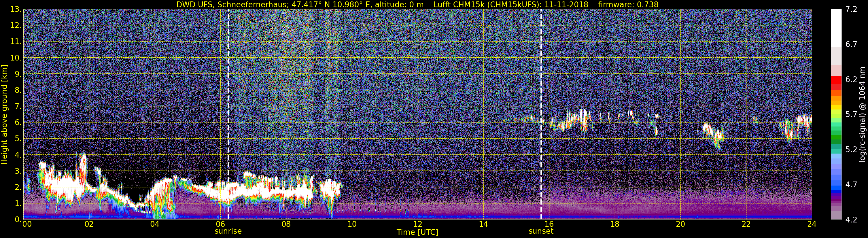This screenshot has height=238, width=868.
Task: Click the y-axis tick label '5.'
Action: tap(18, 139)
